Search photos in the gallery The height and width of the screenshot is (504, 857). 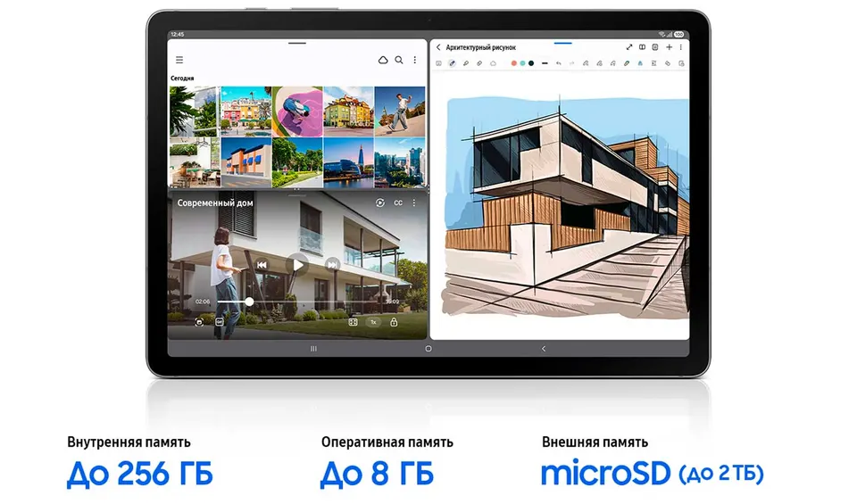[x=399, y=60]
